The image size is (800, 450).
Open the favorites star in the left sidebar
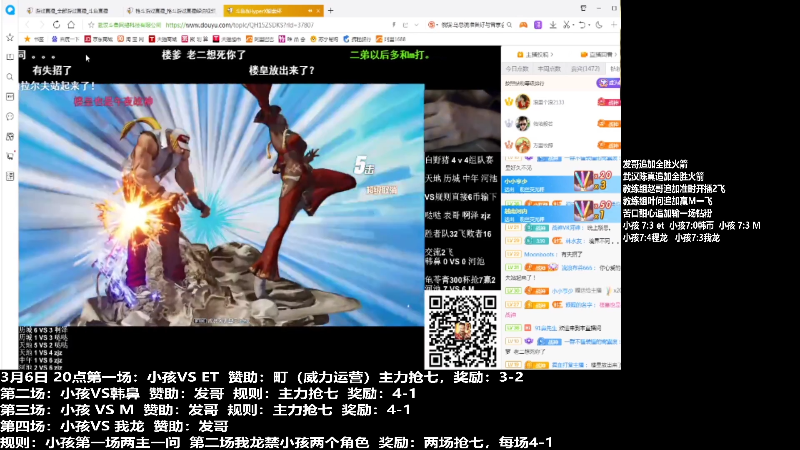[x=10, y=37]
